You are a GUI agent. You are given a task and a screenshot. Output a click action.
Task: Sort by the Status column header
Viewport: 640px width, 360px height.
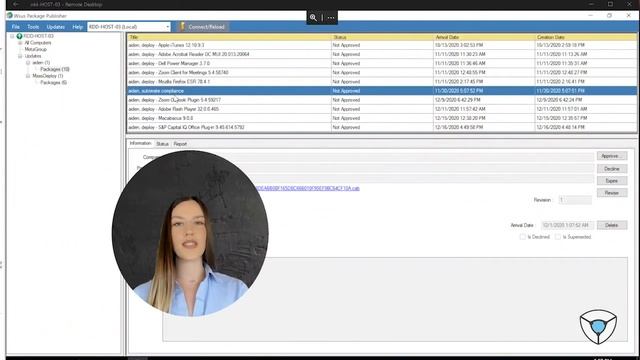382,37
